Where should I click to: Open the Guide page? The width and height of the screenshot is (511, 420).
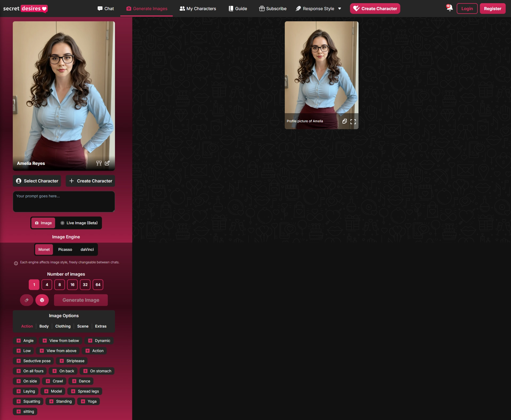point(237,8)
